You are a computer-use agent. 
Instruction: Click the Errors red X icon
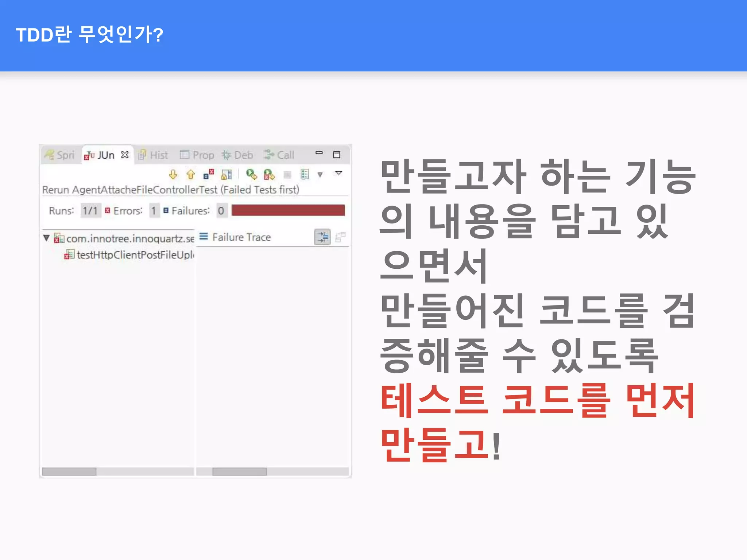(107, 210)
